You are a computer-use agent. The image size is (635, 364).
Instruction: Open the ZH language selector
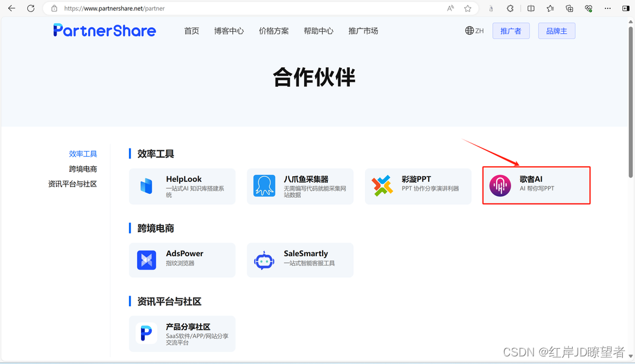coord(474,30)
